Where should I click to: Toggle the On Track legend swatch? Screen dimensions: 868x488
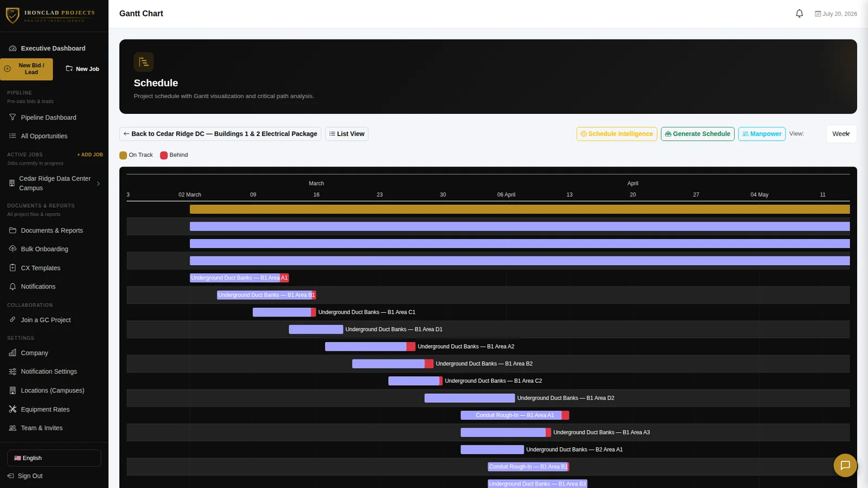[x=123, y=155]
